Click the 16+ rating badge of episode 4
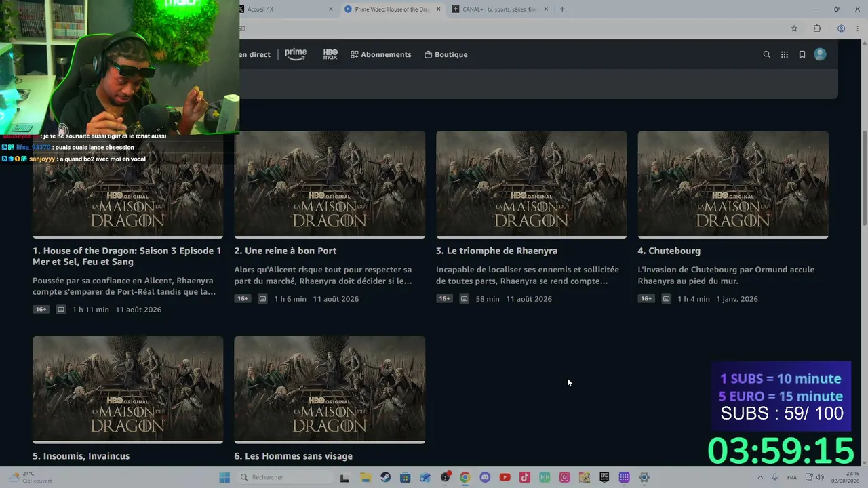This screenshot has height=488, width=868. coord(646,299)
